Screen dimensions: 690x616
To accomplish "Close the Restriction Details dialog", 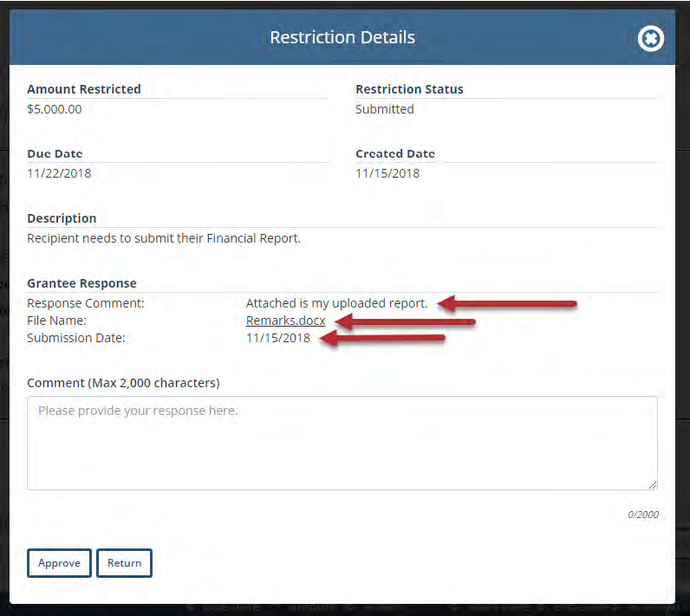I will tap(650, 39).
